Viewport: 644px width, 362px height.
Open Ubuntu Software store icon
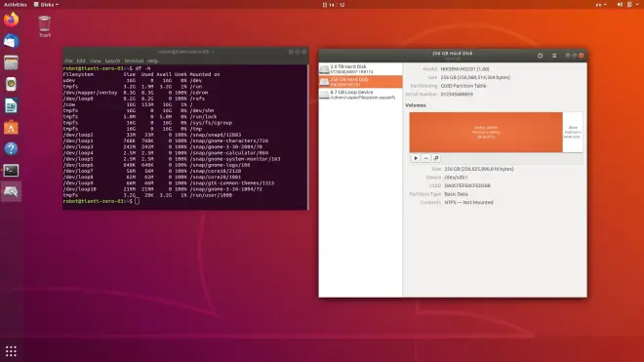11,128
